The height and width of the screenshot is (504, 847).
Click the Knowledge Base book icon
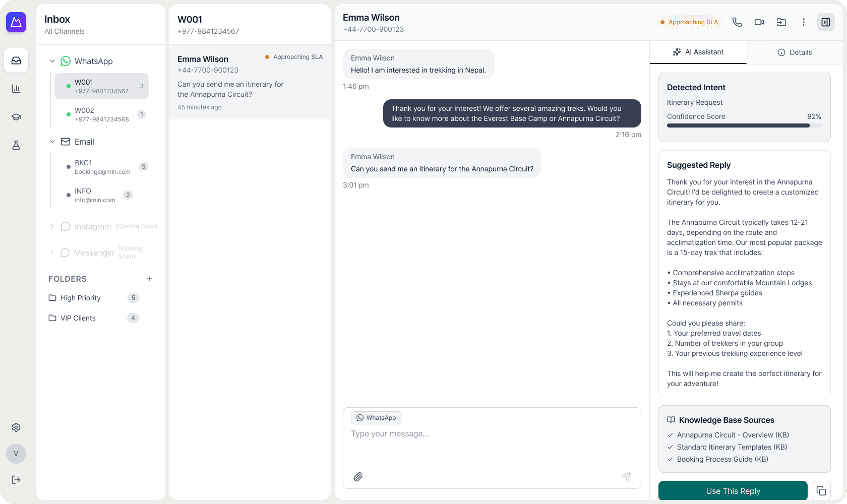[671, 420]
